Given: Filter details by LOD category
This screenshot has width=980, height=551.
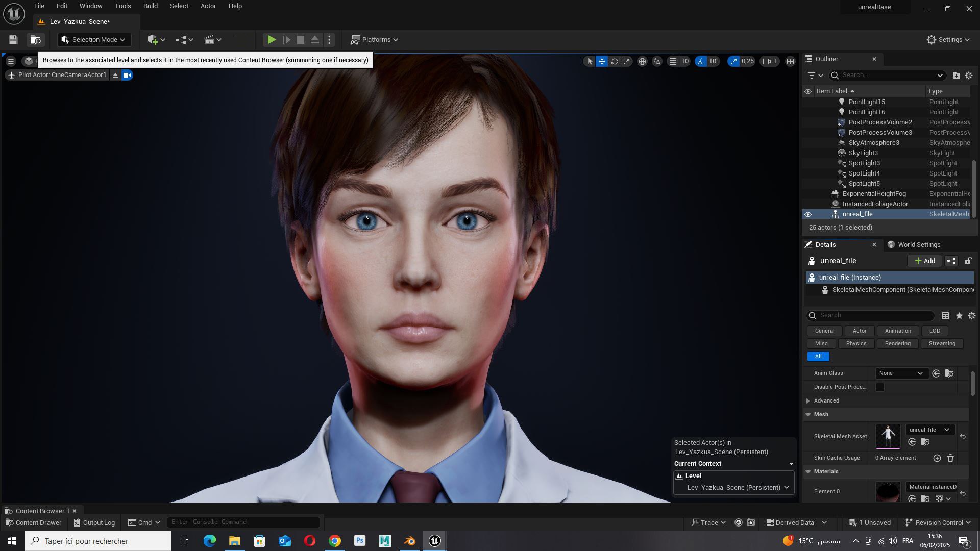Looking at the screenshot, I should coord(935,331).
